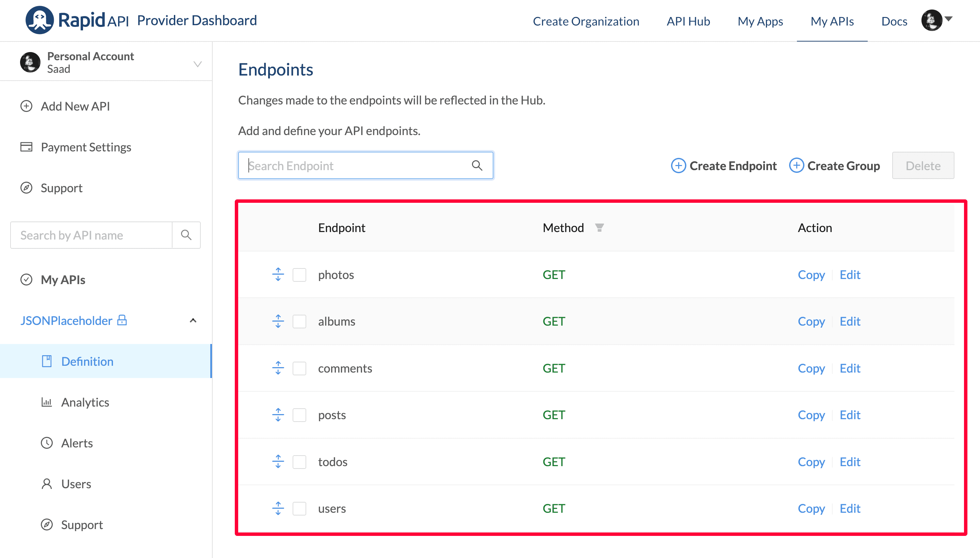Click the Users person icon
Screen dimensions: 980x558
pos(47,483)
